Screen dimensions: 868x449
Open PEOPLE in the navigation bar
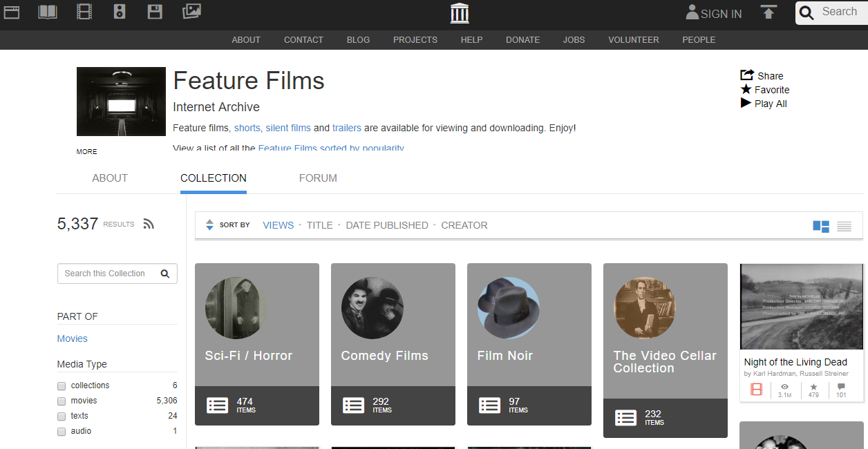(699, 39)
